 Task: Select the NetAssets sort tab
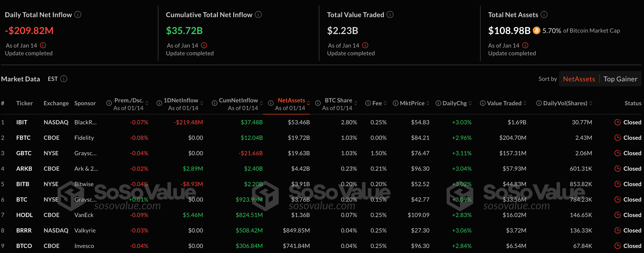click(x=579, y=79)
